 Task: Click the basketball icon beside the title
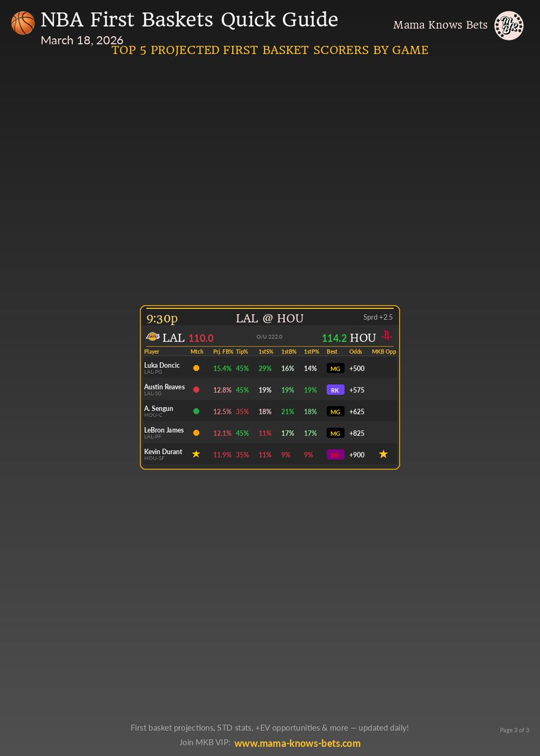pos(23,23)
